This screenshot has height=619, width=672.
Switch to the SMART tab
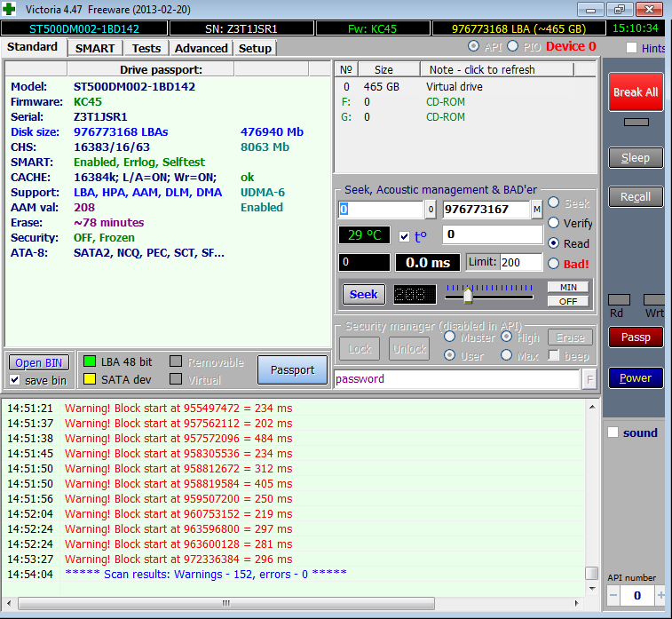95,48
